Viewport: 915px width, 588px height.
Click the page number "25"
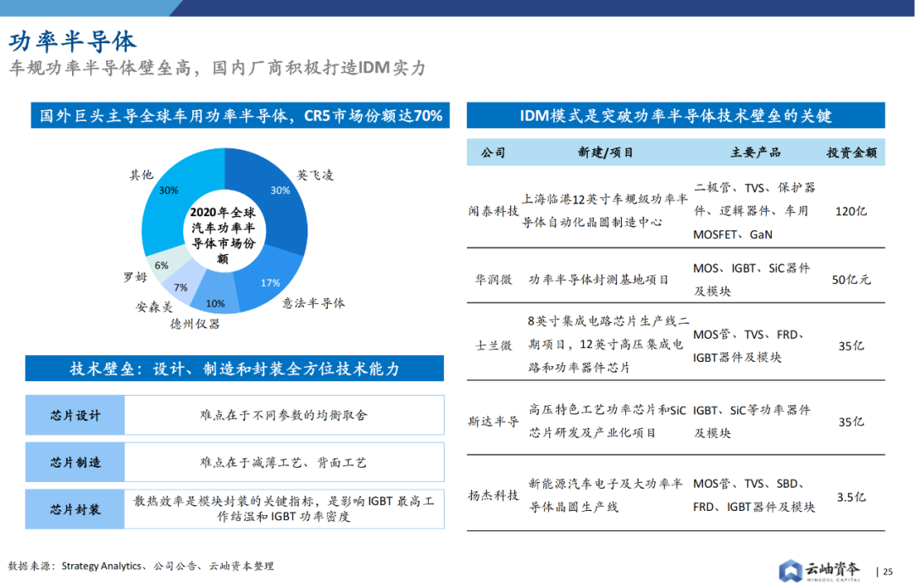tap(888, 572)
